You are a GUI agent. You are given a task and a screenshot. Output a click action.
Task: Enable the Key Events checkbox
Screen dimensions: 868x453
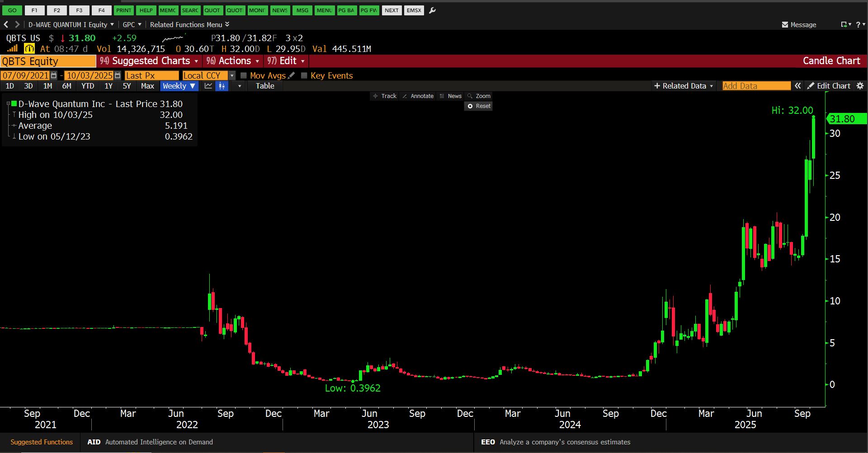(304, 75)
